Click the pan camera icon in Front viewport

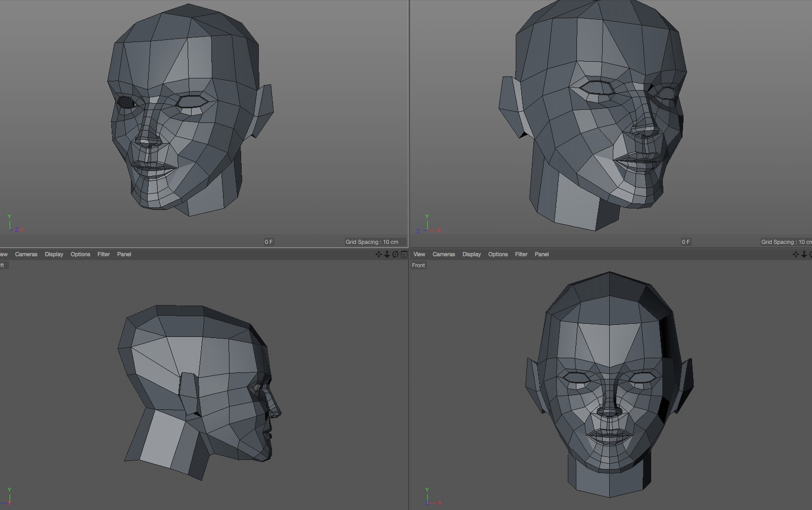tap(796, 254)
